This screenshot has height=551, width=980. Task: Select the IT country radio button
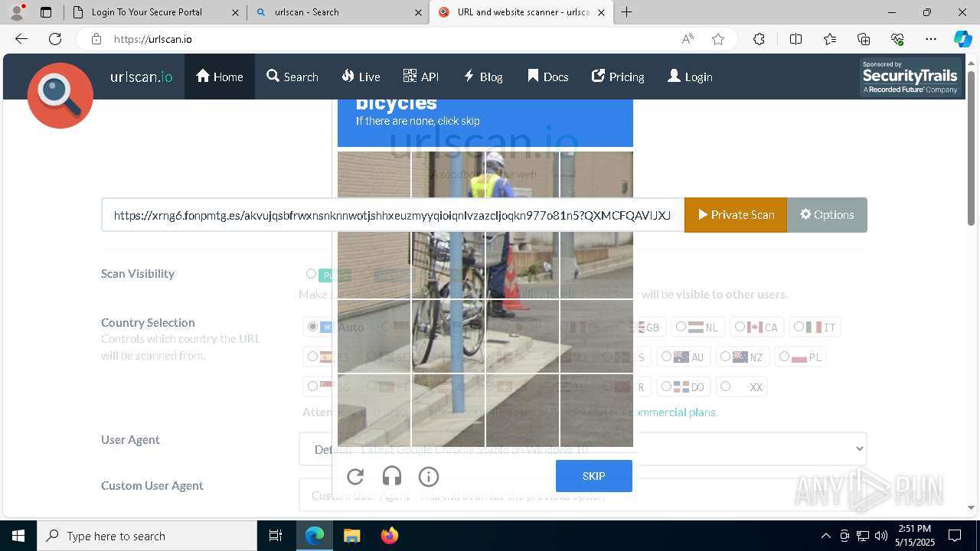[799, 327]
